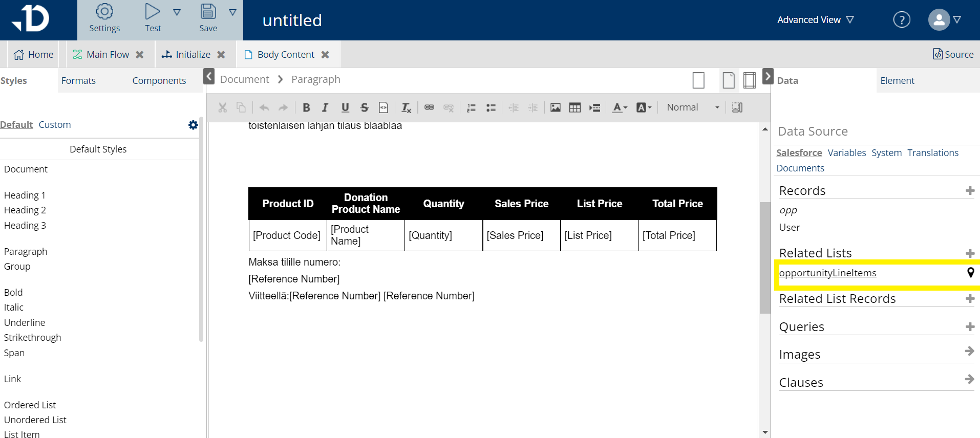Open the Components tab
This screenshot has height=438, width=980.
(x=159, y=81)
